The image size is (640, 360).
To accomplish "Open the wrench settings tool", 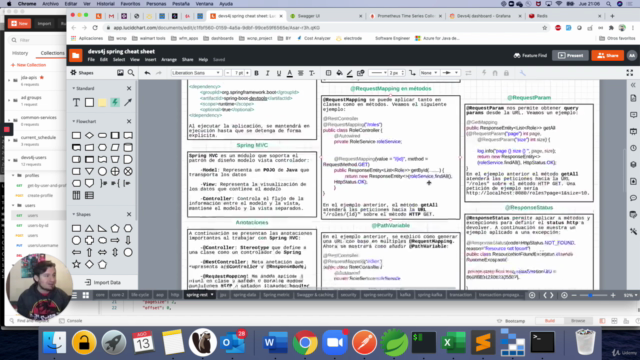I will click(522, 73).
